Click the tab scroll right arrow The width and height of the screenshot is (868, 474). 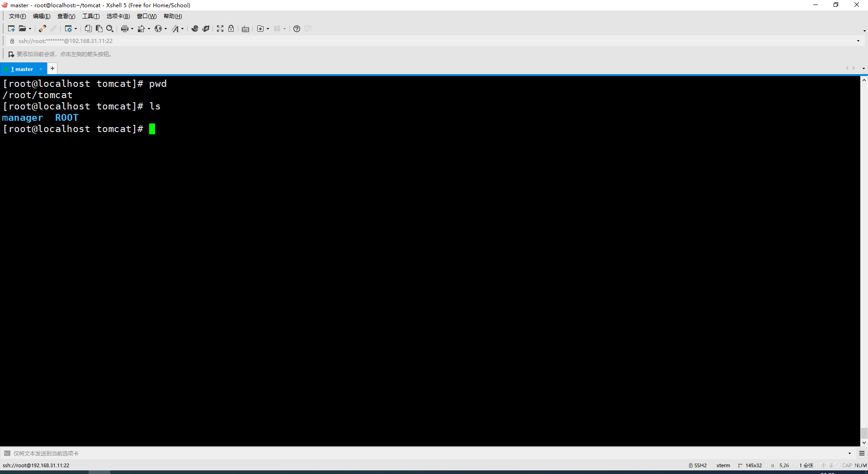pyautogui.click(x=854, y=68)
